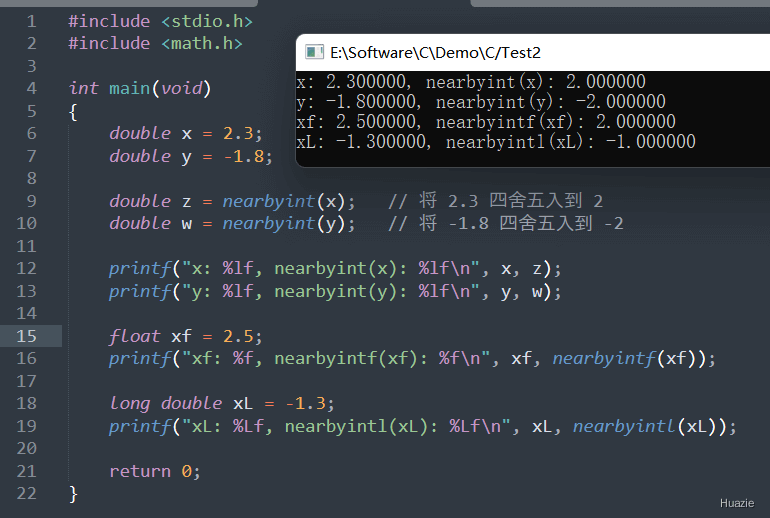This screenshot has width=770, height=518.
Task: Click the console title E:\Software\C\Demo\C/Test2
Action: [435, 53]
